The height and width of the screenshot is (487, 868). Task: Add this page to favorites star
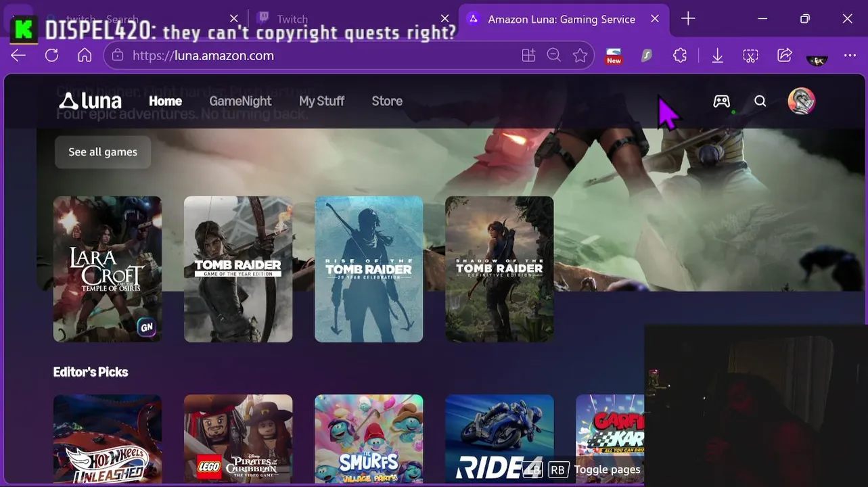click(x=580, y=55)
